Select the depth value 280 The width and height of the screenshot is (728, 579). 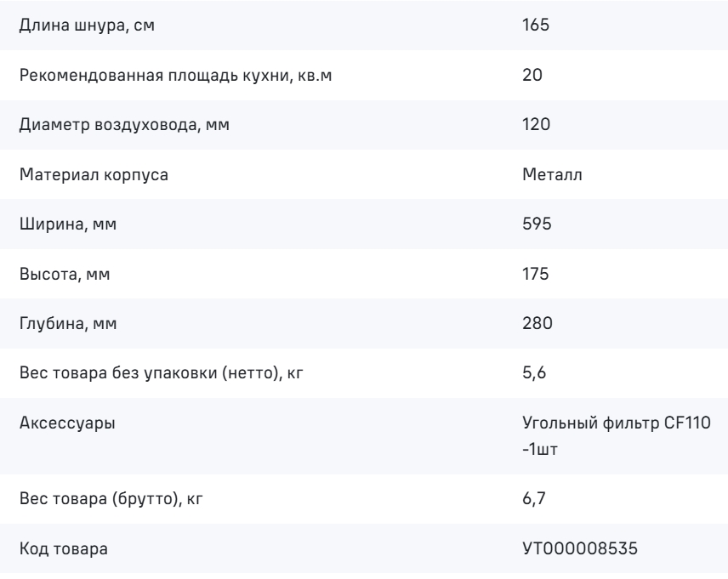537,323
